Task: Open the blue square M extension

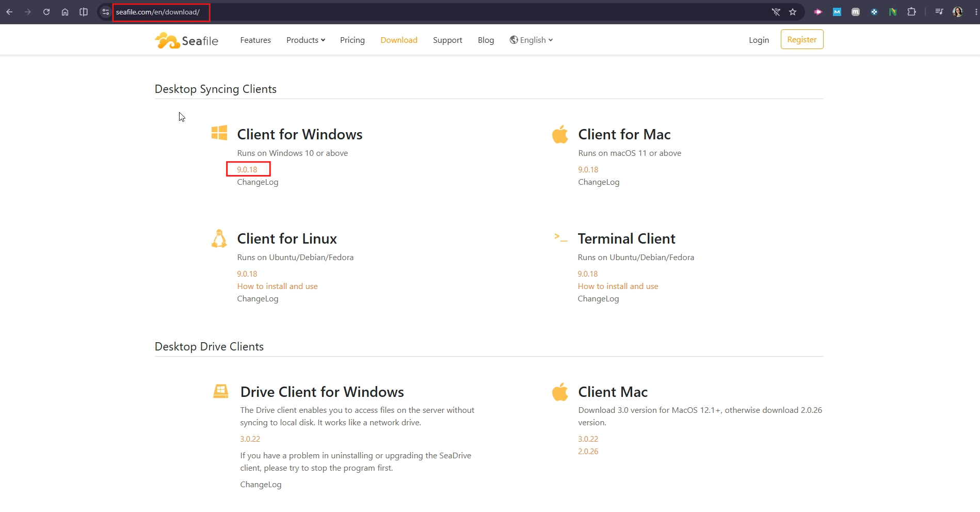Action: pyautogui.click(x=837, y=12)
